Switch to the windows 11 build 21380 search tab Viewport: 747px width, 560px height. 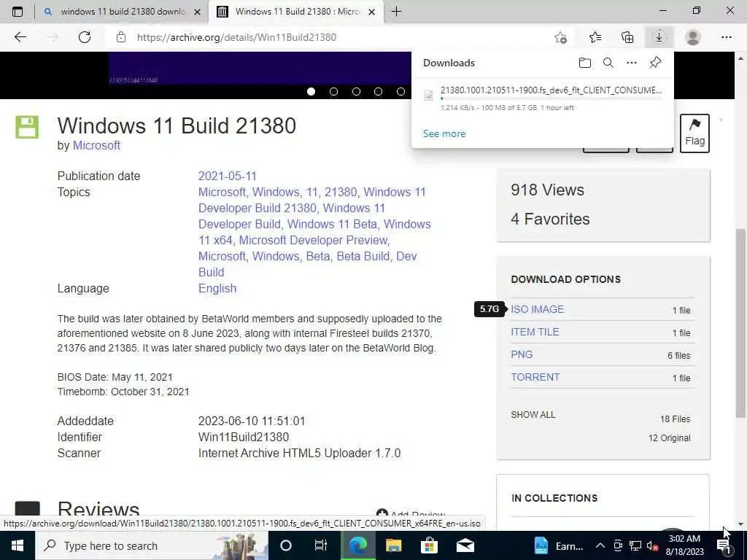point(123,12)
